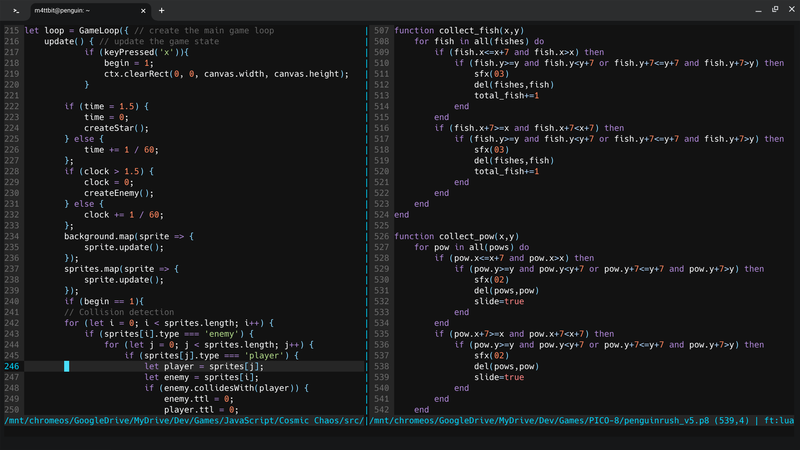
Task: Click 'for pow in all(pows) do' line
Action: pyautogui.click(x=472, y=247)
